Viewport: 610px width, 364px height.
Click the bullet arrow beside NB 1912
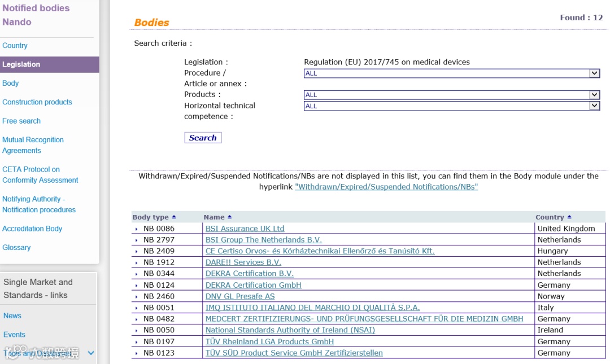pyautogui.click(x=136, y=263)
